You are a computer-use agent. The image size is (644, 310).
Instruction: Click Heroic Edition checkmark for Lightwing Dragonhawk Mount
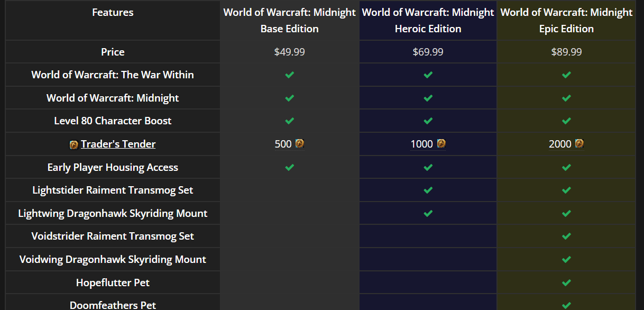pyautogui.click(x=428, y=213)
